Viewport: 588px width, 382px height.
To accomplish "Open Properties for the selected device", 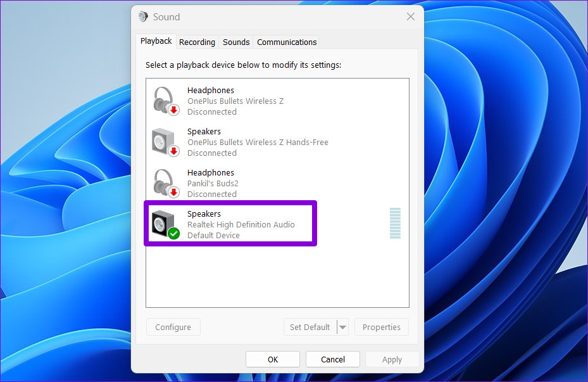I will [x=381, y=327].
